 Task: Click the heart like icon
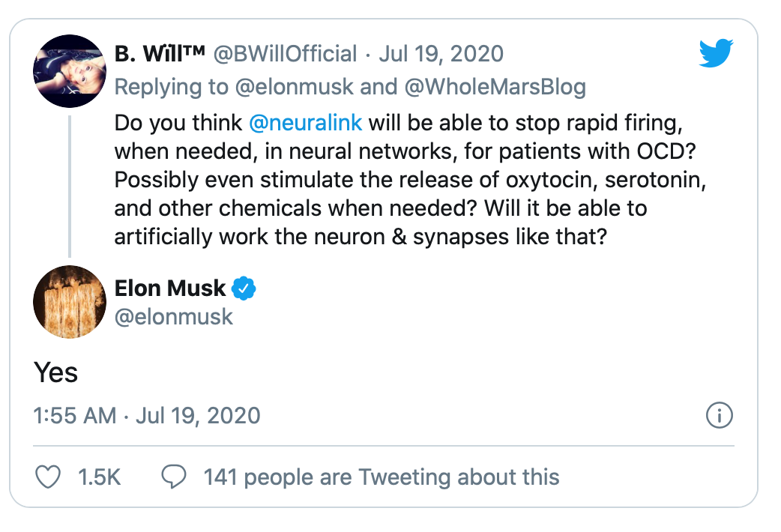pyautogui.click(x=48, y=477)
